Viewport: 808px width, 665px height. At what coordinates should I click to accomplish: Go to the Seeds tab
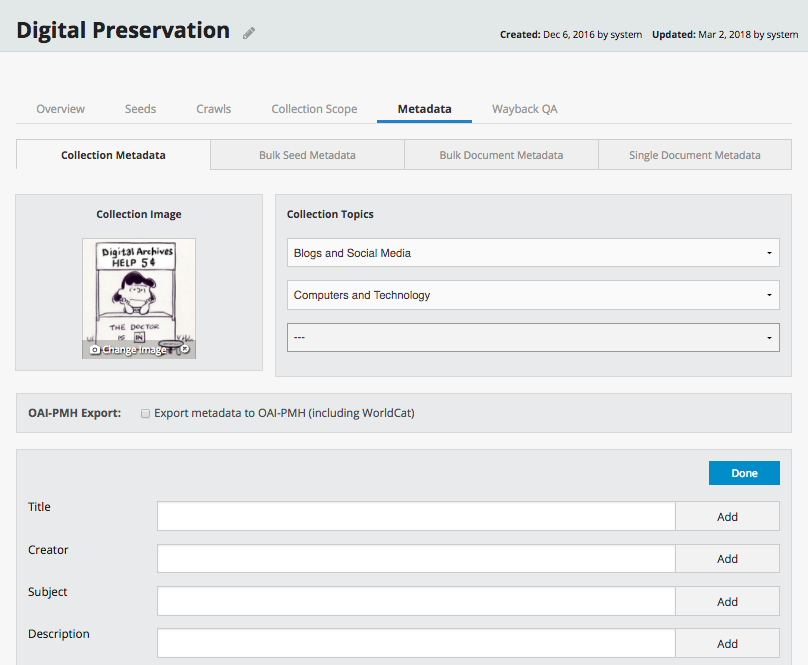[140, 109]
